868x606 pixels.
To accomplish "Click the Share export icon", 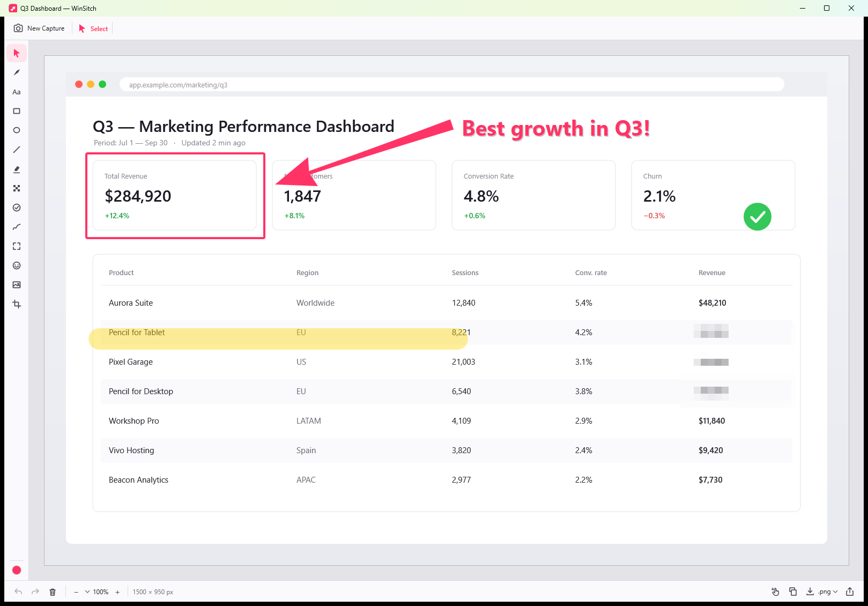I will 850,592.
